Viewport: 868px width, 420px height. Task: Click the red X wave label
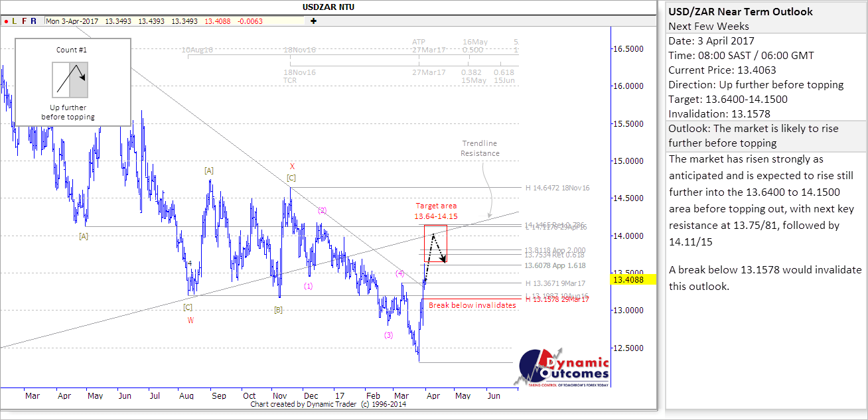pyautogui.click(x=291, y=166)
